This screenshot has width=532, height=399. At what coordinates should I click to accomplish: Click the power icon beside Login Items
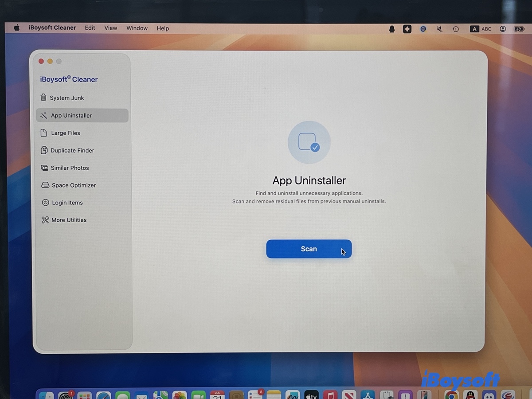(45, 202)
